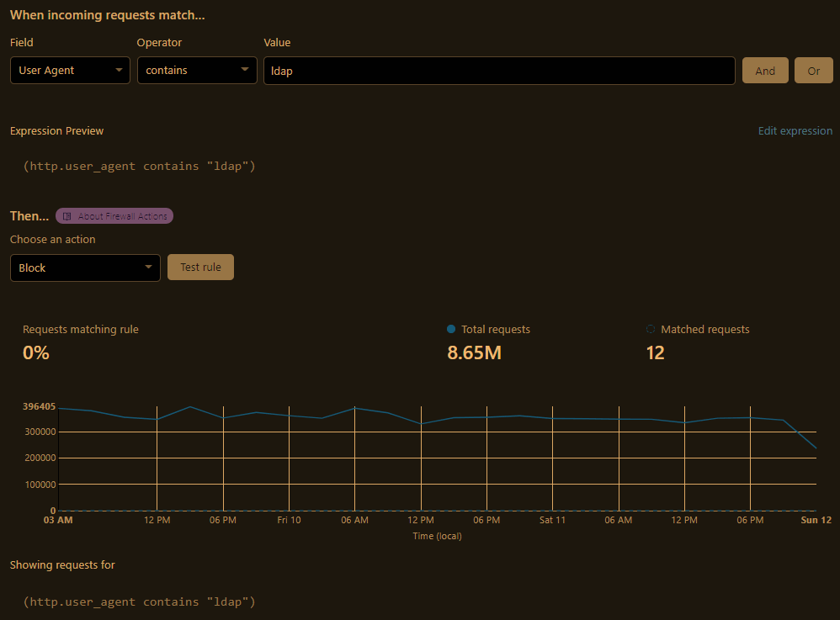Image resolution: width=840 pixels, height=620 pixels.
Task: Click the matched requests count 12
Action: coord(655,352)
